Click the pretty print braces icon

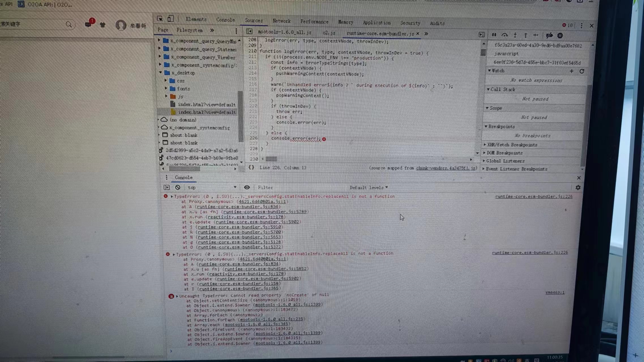point(251,167)
